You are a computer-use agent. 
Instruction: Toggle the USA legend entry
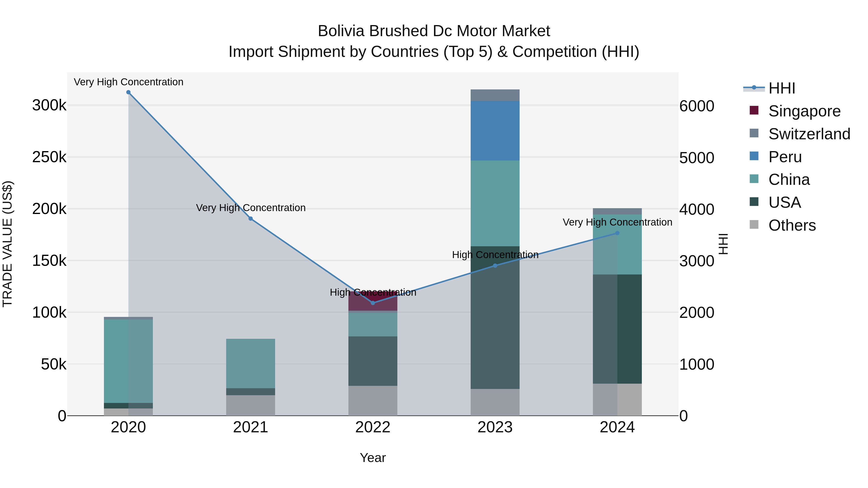pos(775,202)
